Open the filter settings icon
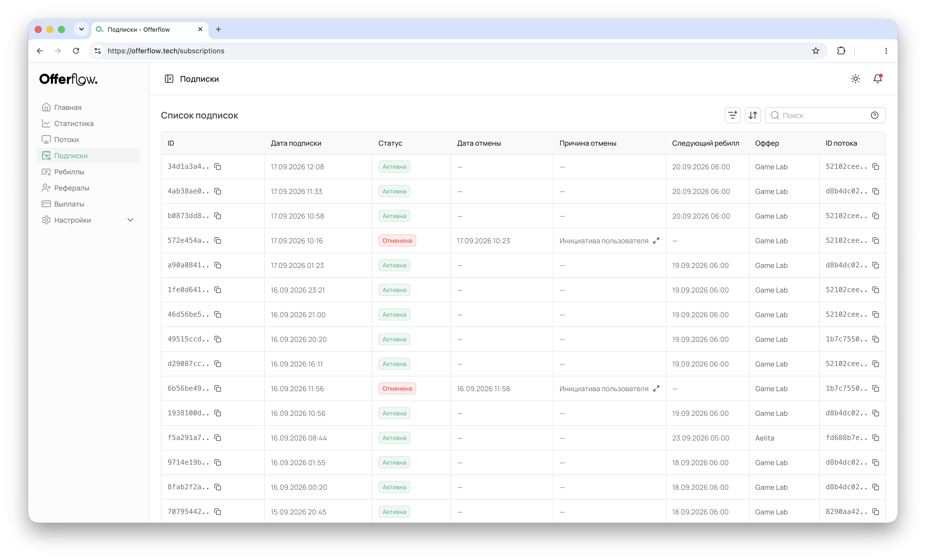Viewport: 926px width, 560px height. tap(732, 115)
